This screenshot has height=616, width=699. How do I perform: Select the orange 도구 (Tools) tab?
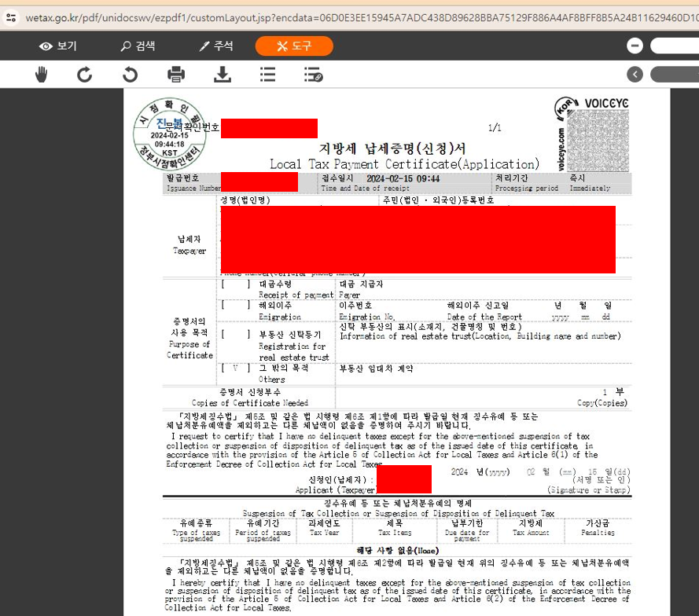tap(294, 46)
